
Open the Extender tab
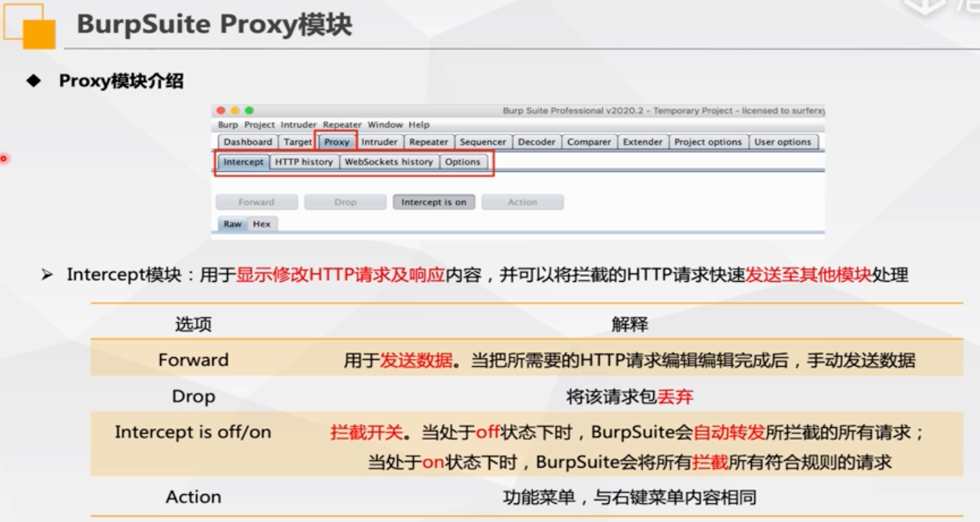coord(642,142)
